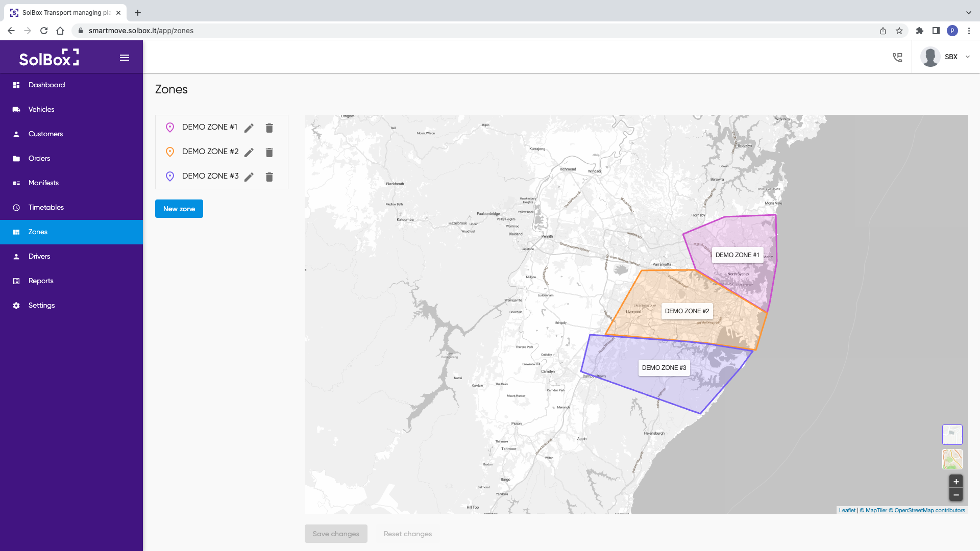Click the New zone button

click(179, 209)
